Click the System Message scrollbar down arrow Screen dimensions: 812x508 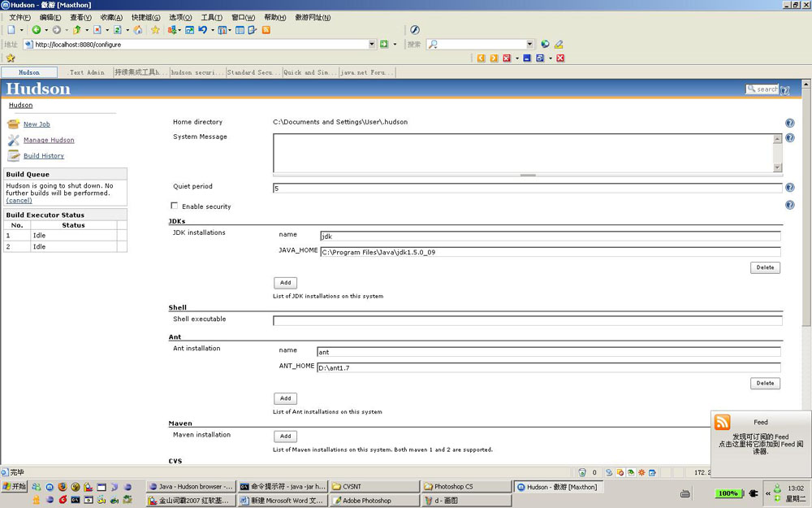pyautogui.click(x=777, y=167)
